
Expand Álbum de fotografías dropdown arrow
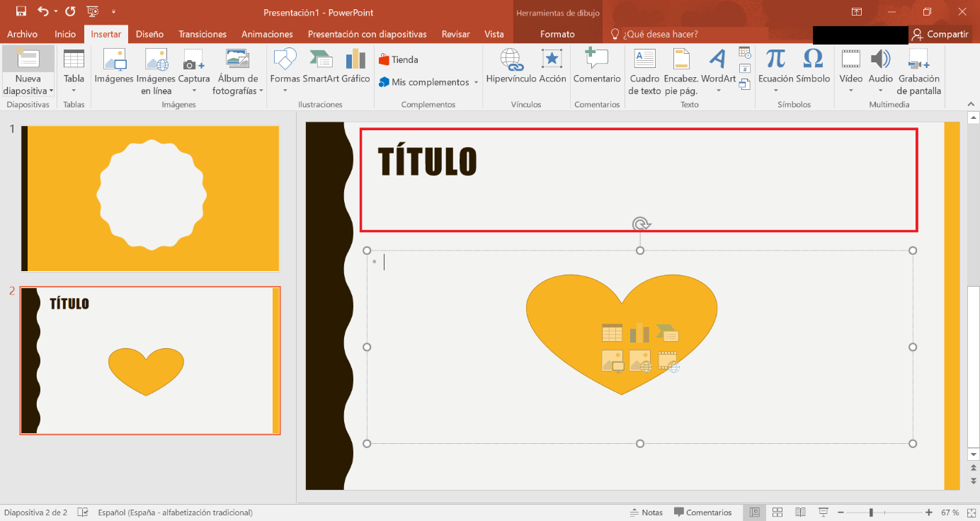click(261, 91)
